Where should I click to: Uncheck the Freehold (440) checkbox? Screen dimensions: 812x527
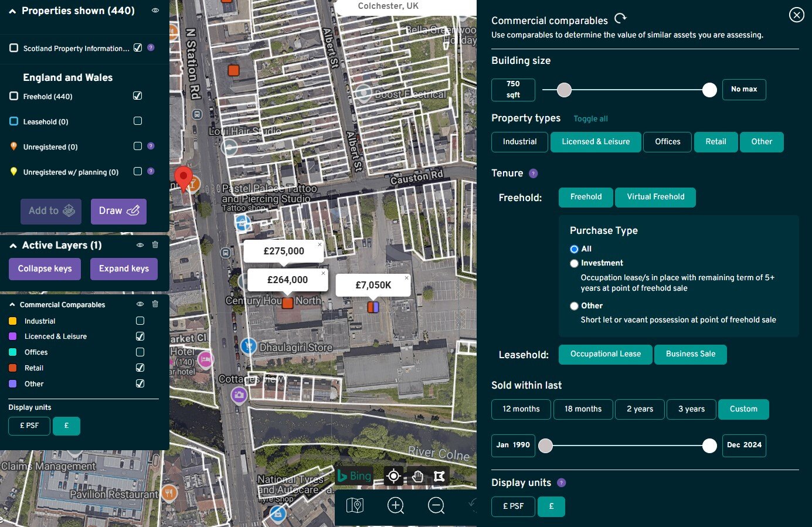pyautogui.click(x=138, y=96)
